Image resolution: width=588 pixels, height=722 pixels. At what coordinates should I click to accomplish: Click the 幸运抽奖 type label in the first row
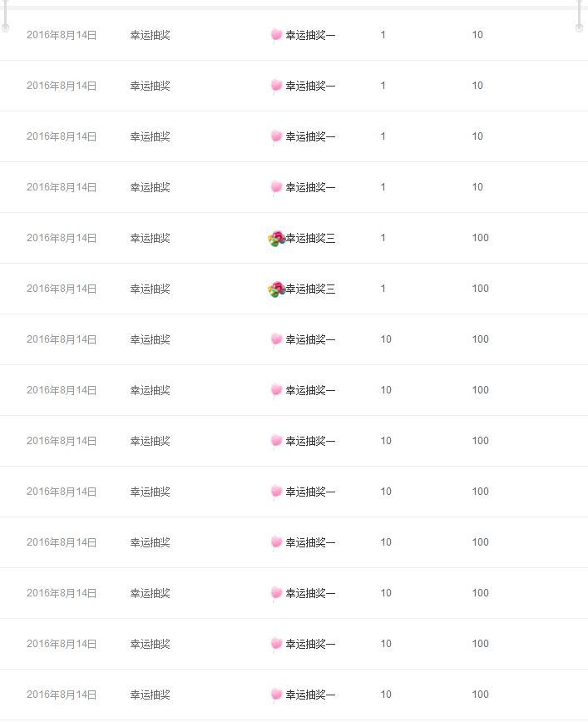(150, 35)
